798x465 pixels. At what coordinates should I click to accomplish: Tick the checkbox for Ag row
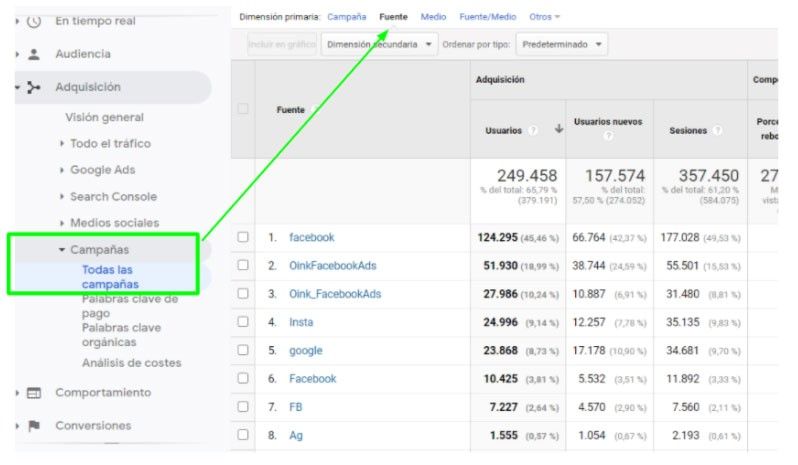click(243, 434)
